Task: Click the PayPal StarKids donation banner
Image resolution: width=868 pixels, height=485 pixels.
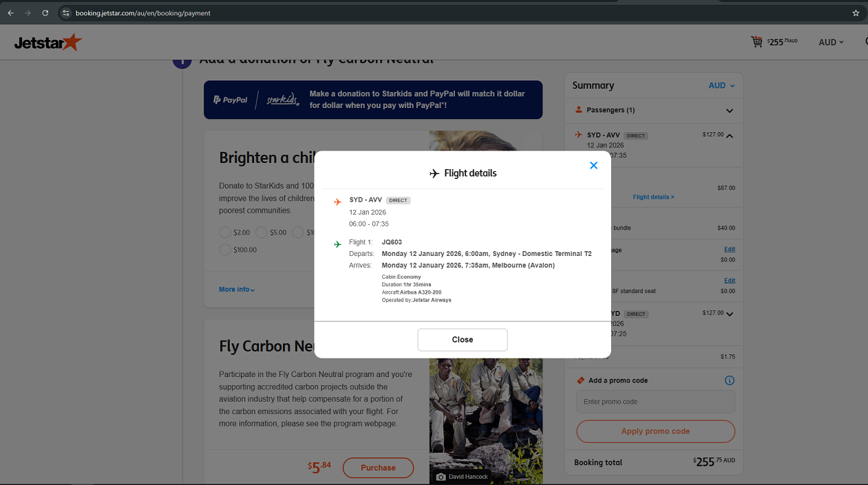Action: click(x=373, y=100)
